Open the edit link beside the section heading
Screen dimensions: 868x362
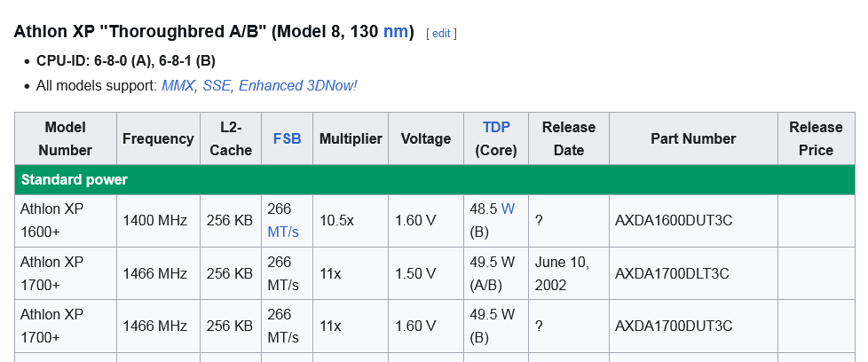pos(441,34)
